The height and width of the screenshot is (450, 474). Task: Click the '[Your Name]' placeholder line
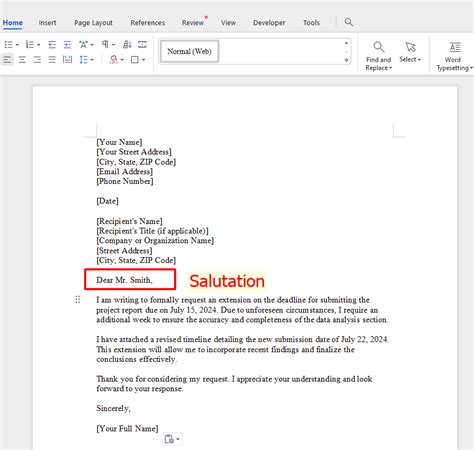click(119, 142)
